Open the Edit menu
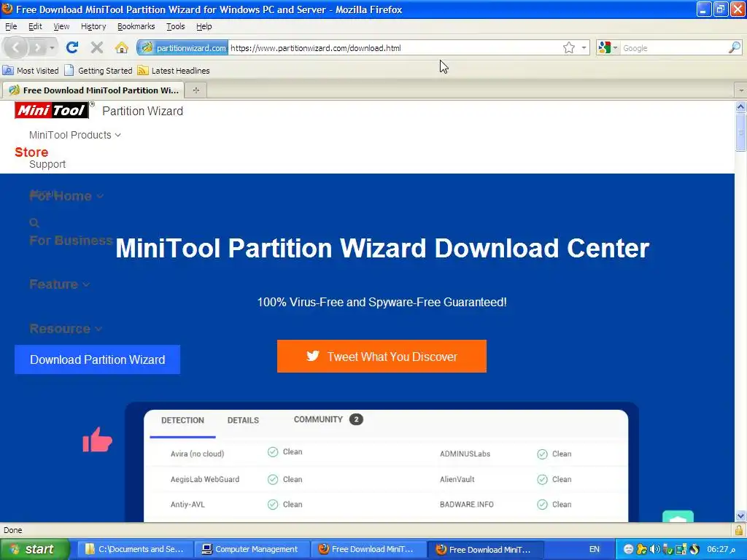747x560 pixels. tap(35, 26)
